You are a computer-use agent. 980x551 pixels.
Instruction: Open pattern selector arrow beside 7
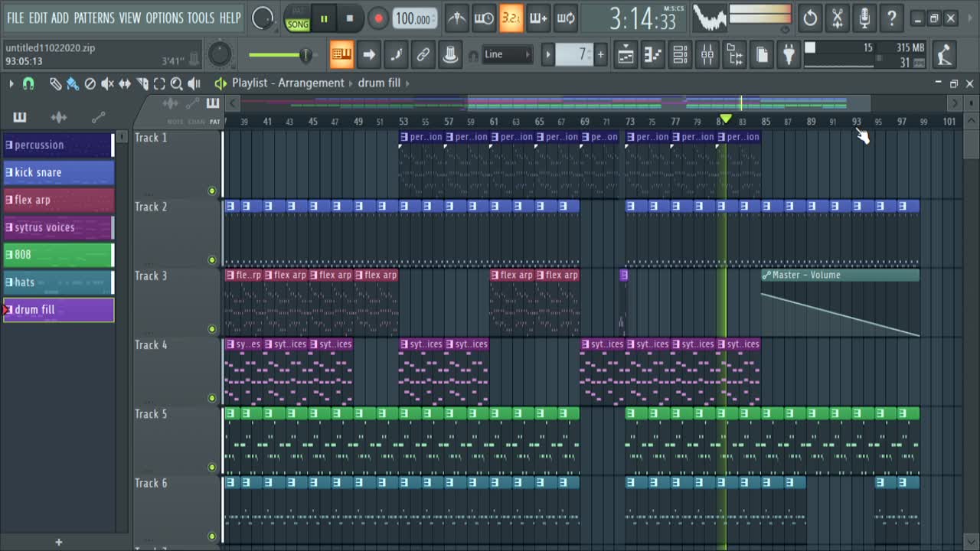(x=547, y=54)
